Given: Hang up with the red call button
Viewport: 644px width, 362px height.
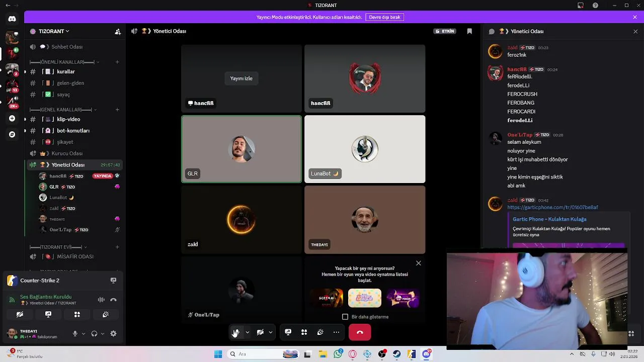Looking at the screenshot, I should coord(360,332).
